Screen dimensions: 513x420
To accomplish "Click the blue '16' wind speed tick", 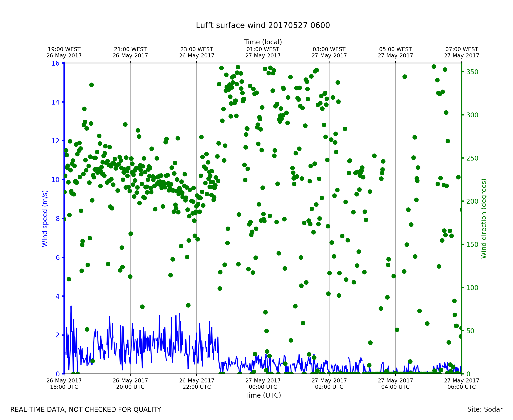I will [55, 63].
